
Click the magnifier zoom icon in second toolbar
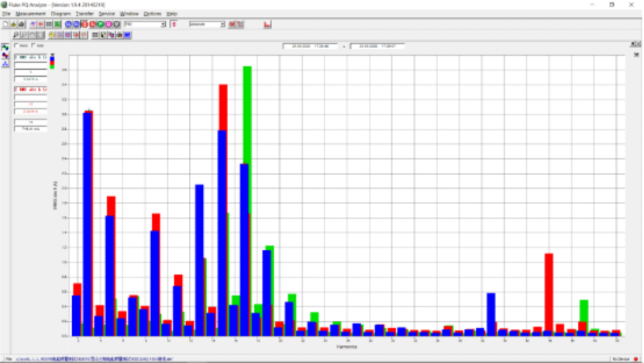point(15,36)
